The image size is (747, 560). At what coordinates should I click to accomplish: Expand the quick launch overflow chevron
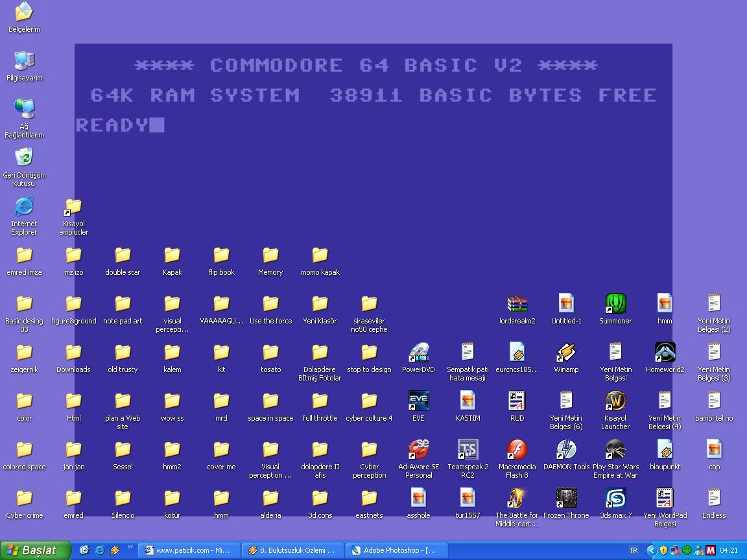coord(130,546)
